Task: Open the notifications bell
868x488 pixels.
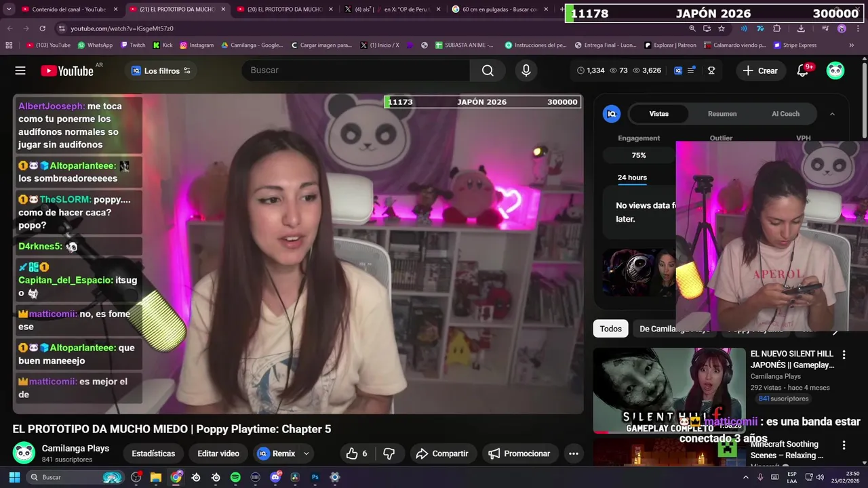Action: pyautogui.click(x=803, y=70)
